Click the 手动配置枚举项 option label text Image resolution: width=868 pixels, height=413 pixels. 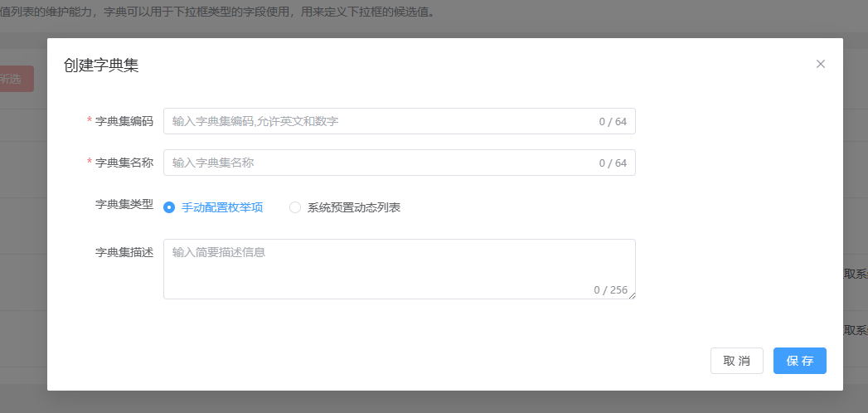(222, 207)
